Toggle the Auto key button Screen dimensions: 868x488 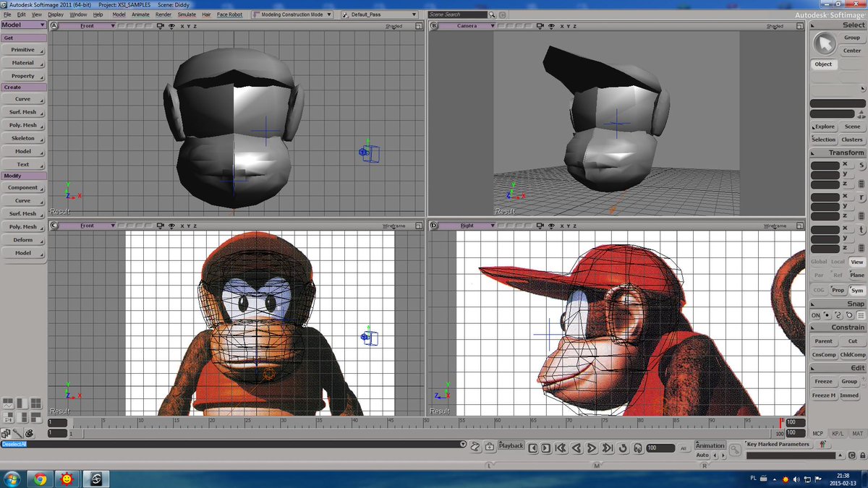(702, 455)
